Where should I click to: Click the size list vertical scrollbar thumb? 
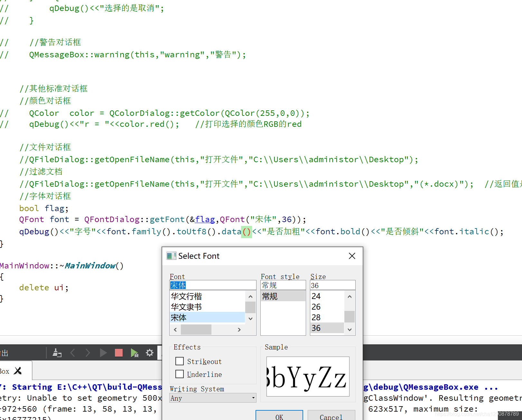350,317
